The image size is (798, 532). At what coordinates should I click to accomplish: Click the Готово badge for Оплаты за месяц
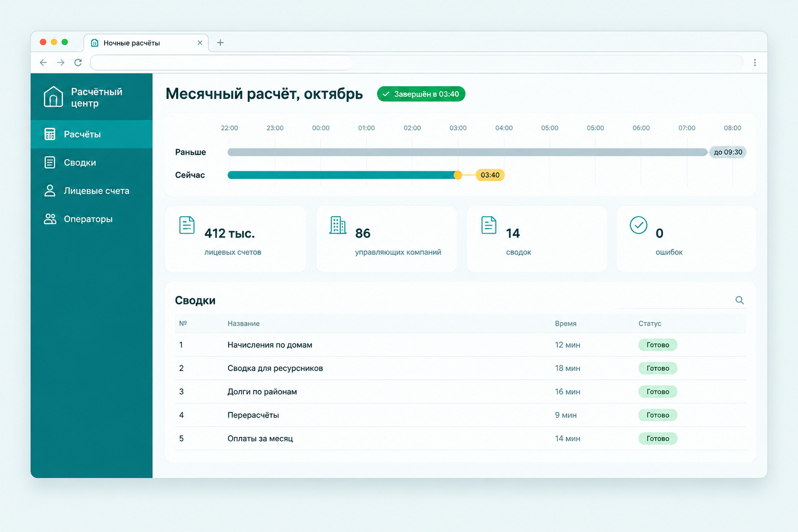(658, 438)
